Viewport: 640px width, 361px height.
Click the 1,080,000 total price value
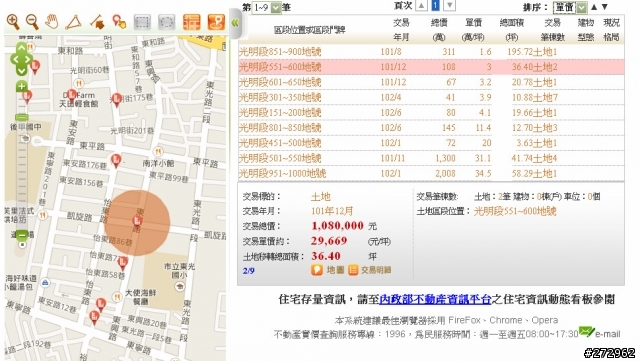(337, 226)
